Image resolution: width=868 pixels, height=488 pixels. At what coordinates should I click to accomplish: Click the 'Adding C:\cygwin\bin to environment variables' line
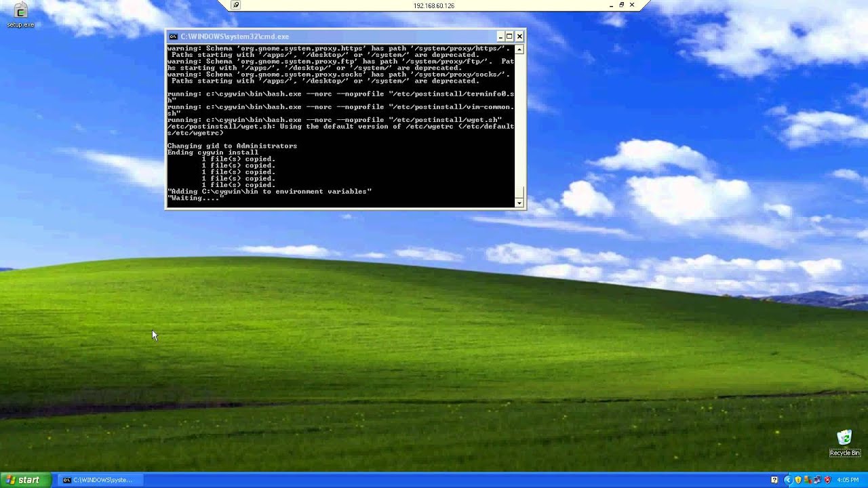[269, 192]
